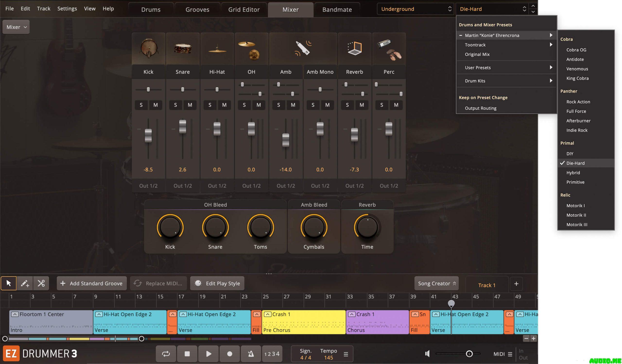Screen dimensions: 622x364
Task: Toggle the metronome
Action: click(x=251, y=354)
